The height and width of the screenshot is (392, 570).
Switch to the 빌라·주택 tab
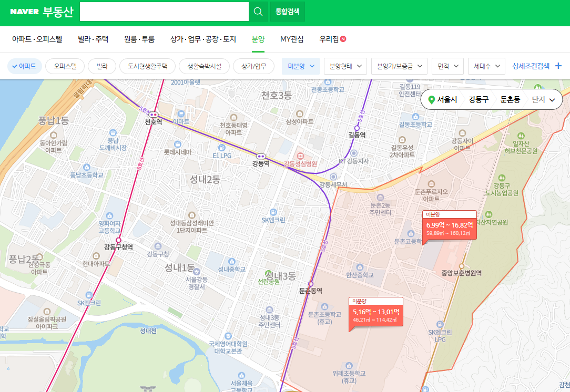pyautogui.click(x=93, y=39)
